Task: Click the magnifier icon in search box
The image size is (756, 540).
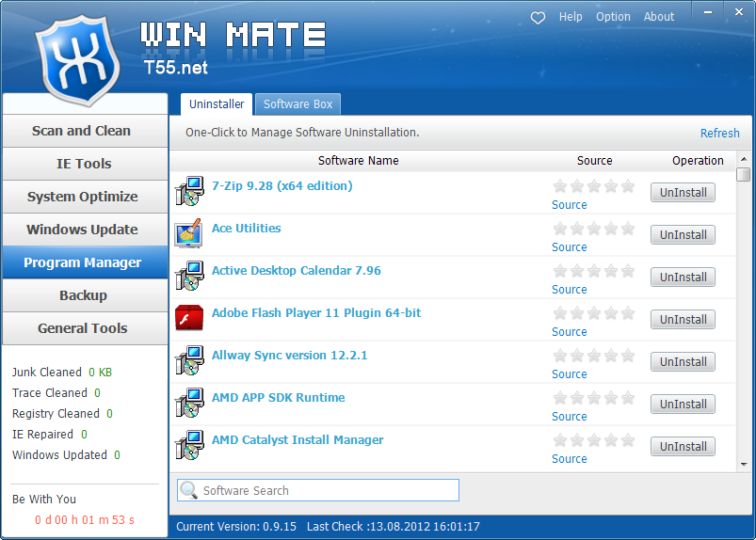Action: coord(188,490)
